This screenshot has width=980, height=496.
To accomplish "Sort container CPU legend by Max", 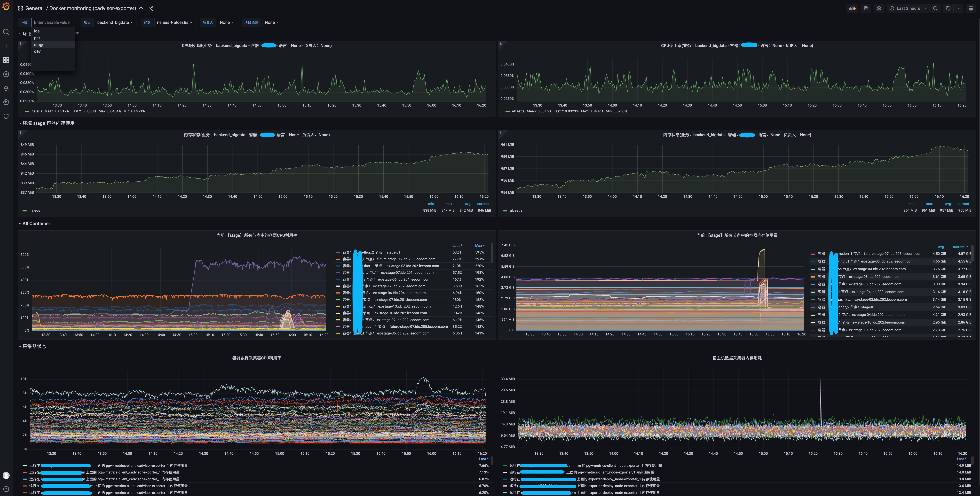I will click(480, 246).
